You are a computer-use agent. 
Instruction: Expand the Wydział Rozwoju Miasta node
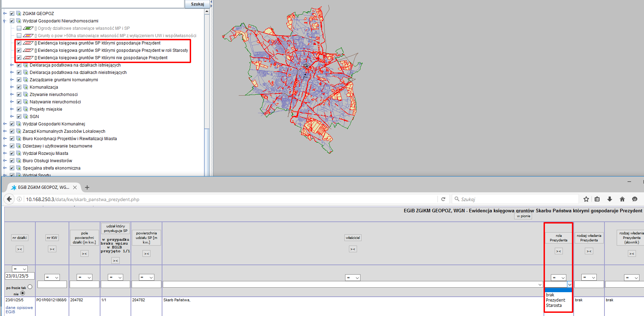click(5, 153)
